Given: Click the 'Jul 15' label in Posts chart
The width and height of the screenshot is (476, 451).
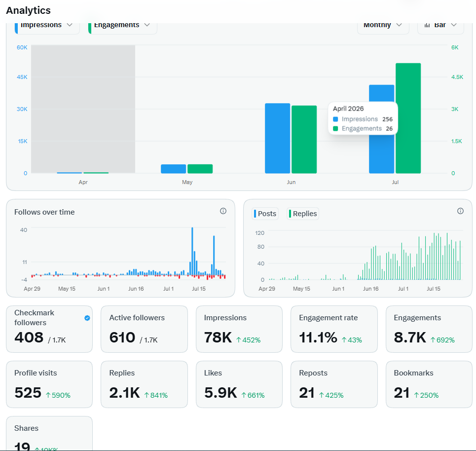Looking at the screenshot, I should coord(433,289).
